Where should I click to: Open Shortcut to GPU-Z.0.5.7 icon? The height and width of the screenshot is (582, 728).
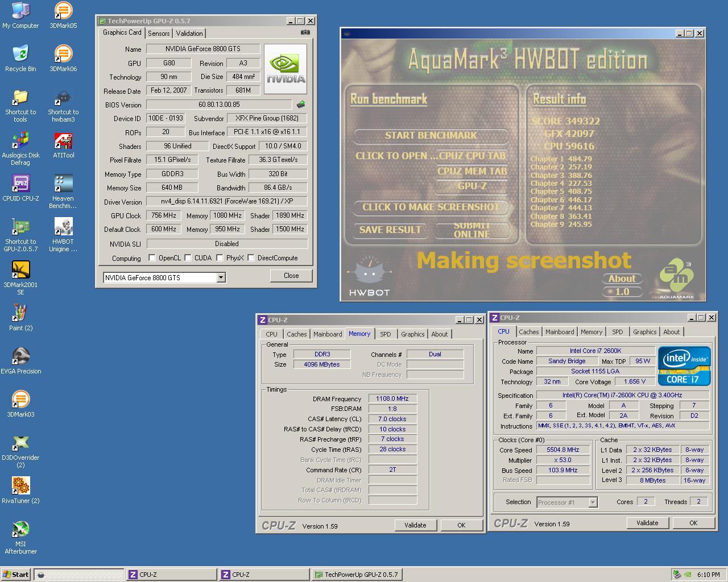20,235
